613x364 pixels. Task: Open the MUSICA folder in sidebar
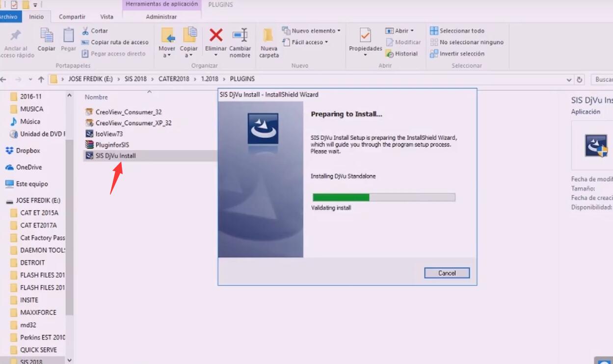pos(31,109)
